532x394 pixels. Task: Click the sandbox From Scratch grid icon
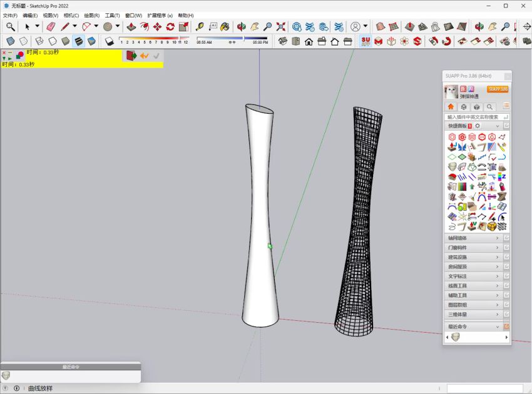click(x=394, y=26)
